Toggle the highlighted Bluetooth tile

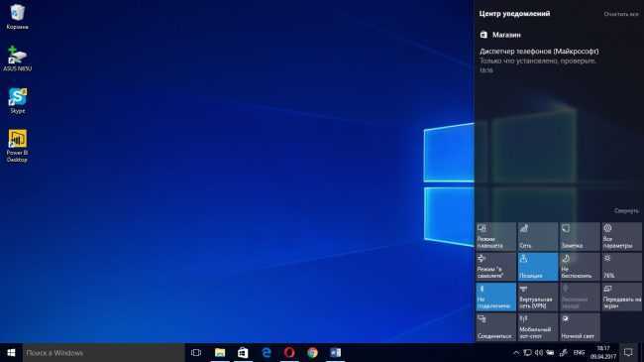coord(495,297)
